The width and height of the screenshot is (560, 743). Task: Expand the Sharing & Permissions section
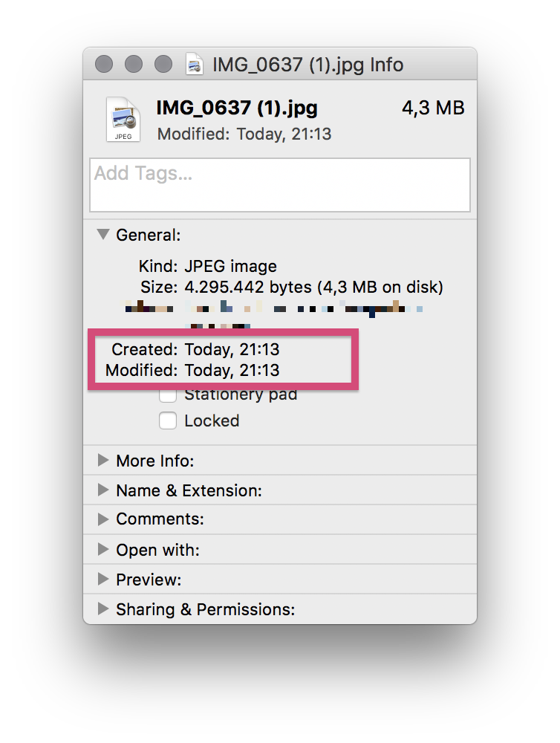pyautogui.click(x=103, y=609)
